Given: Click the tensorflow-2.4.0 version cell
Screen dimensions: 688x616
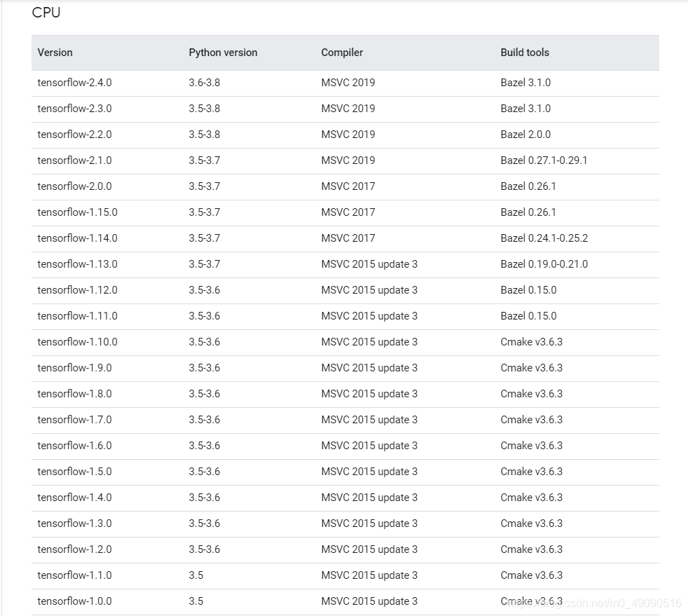Looking at the screenshot, I should pyautogui.click(x=74, y=83).
